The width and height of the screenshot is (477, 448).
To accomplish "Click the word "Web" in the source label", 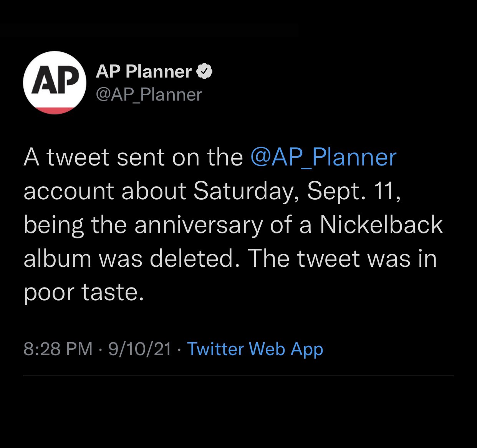I will 267,349.
